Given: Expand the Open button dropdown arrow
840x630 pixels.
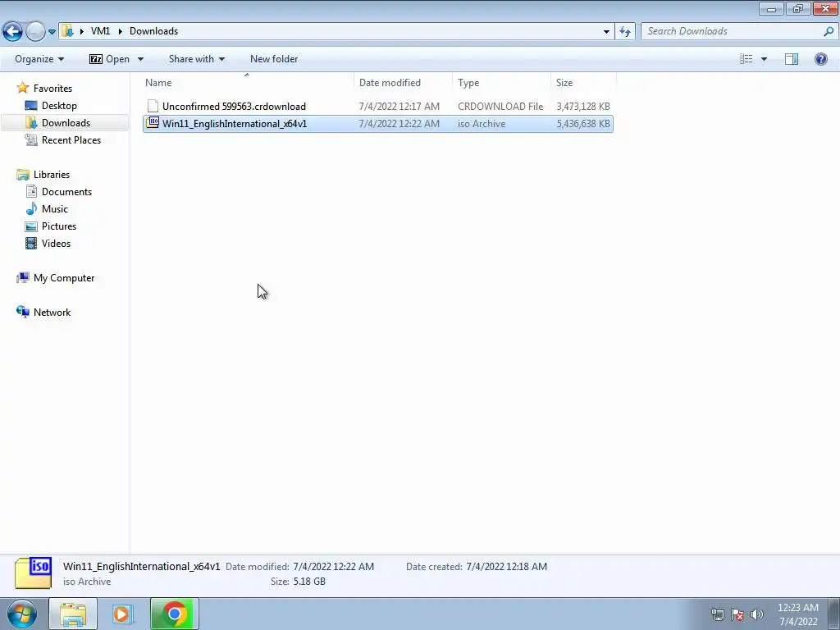Looking at the screenshot, I should (140, 59).
